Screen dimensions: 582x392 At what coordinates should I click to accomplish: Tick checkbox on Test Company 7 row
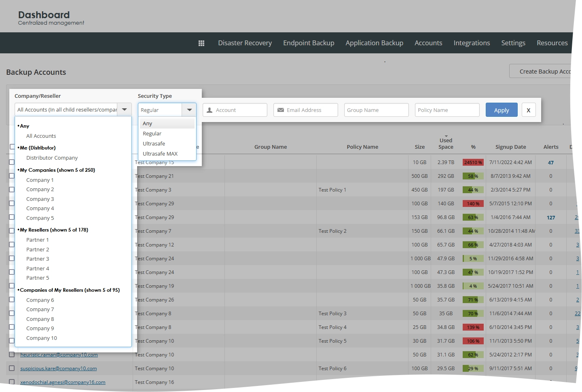pos(12,231)
